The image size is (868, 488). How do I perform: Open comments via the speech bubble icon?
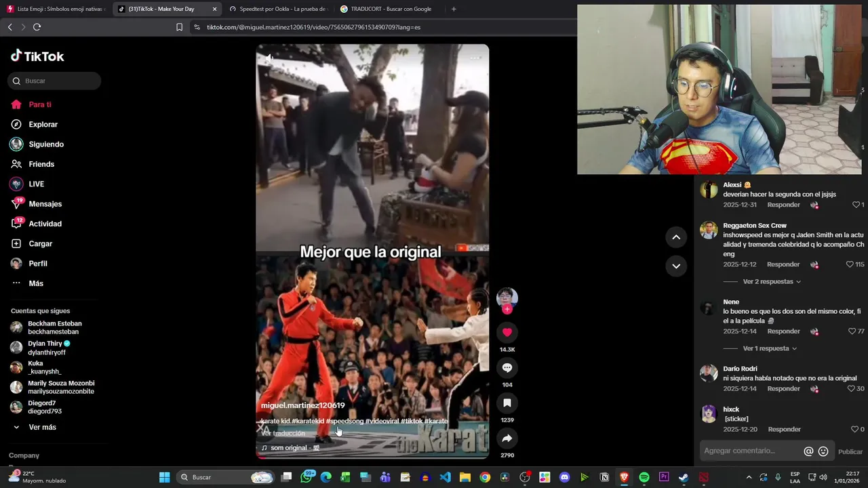click(507, 367)
